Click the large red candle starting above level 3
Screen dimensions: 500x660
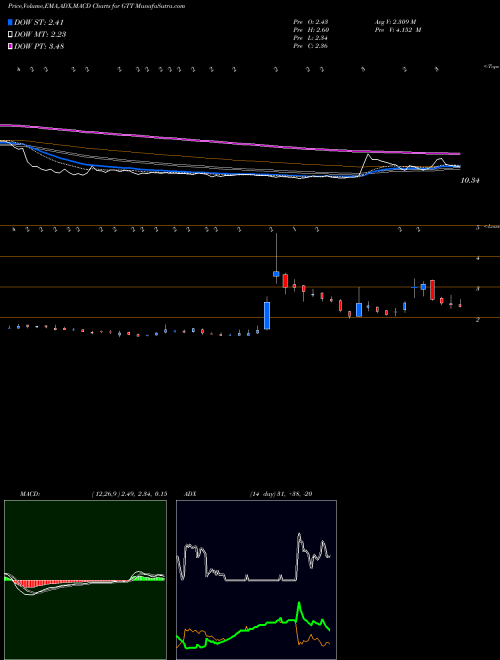[432, 290]
